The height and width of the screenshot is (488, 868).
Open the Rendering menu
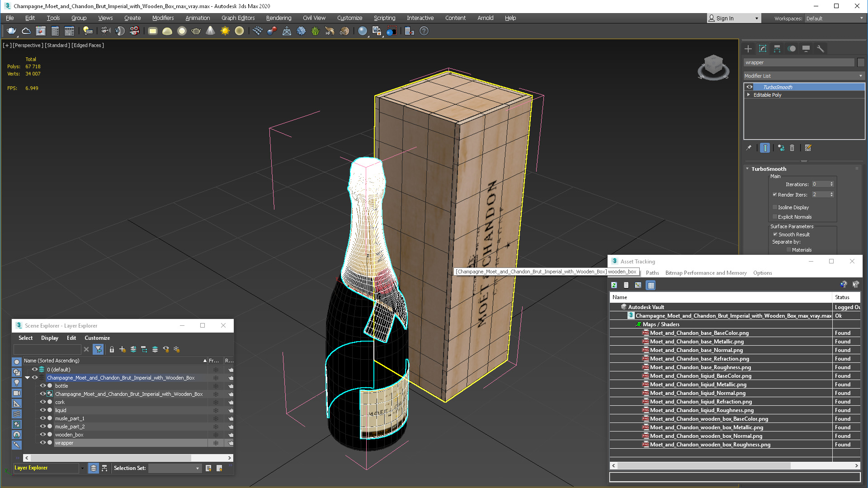(x=278, y=18)
